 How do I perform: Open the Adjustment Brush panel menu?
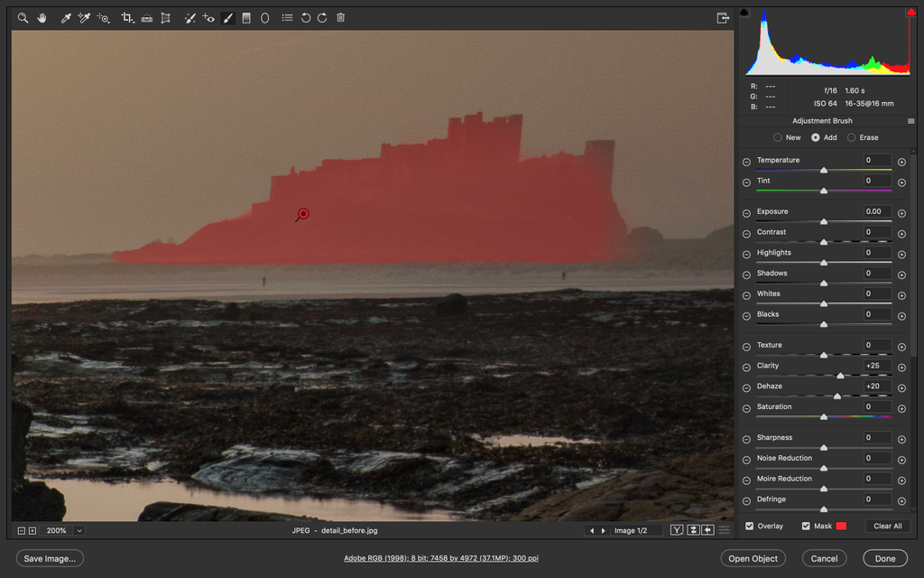[x=910, y=120]
